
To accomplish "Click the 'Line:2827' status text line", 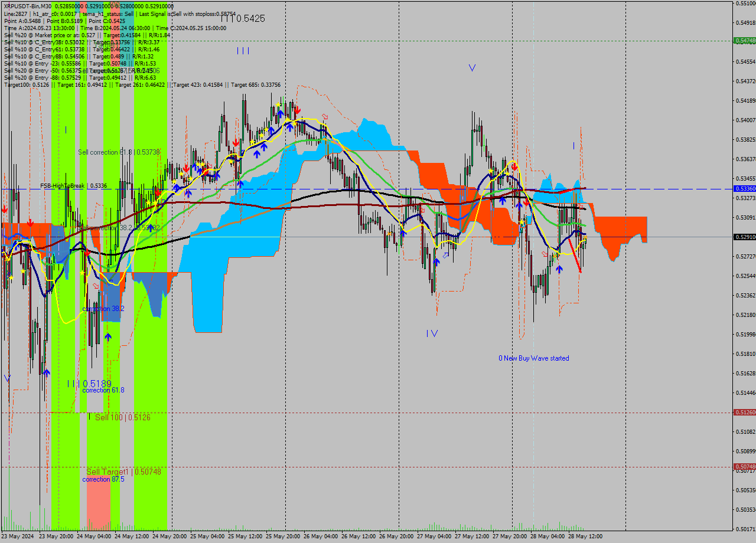I will [120, 14].
